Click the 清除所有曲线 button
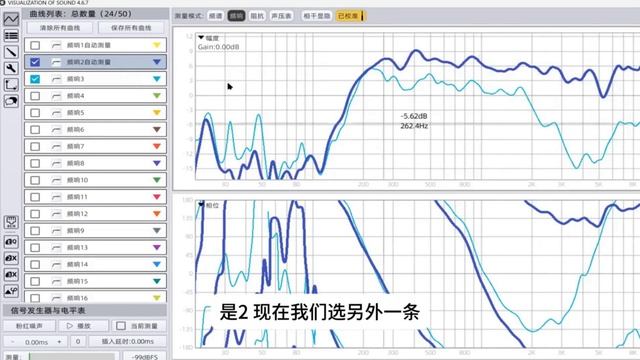The width and height of the screenshot is (640, 360). coord(60,28)
